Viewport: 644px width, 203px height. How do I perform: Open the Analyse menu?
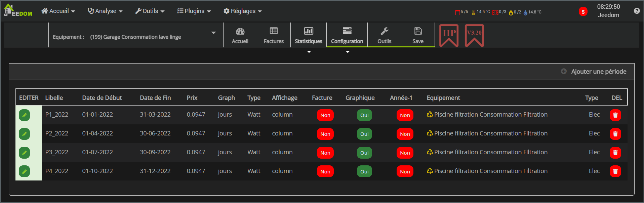pyautogui.click(x=105, y=11)
